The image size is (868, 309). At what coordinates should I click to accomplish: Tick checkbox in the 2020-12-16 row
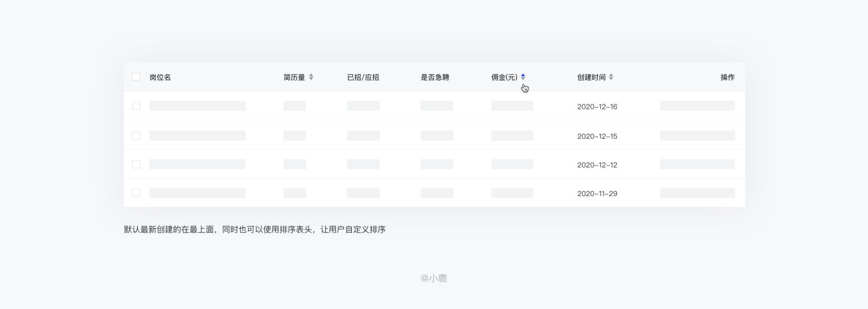click(x=136, y=106)
